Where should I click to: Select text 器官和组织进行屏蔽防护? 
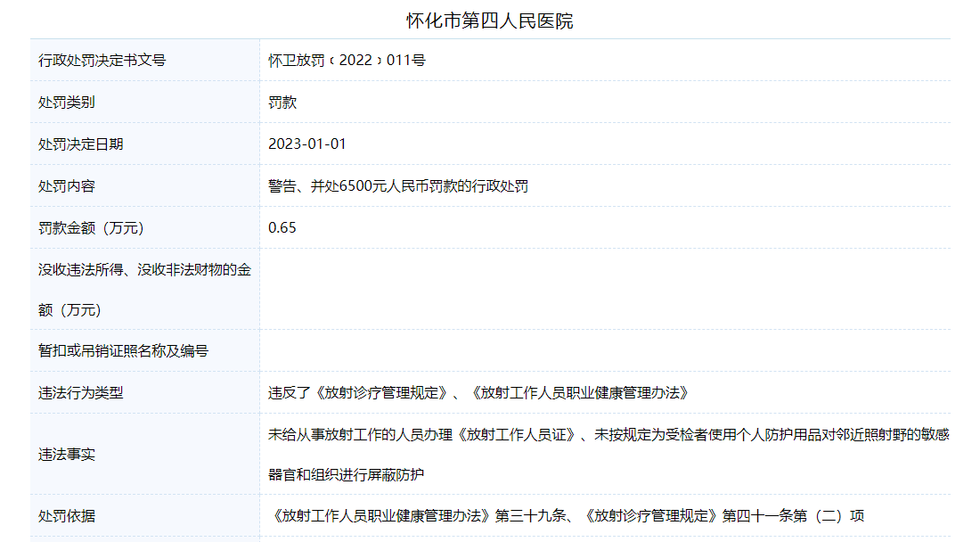(347, 474)
